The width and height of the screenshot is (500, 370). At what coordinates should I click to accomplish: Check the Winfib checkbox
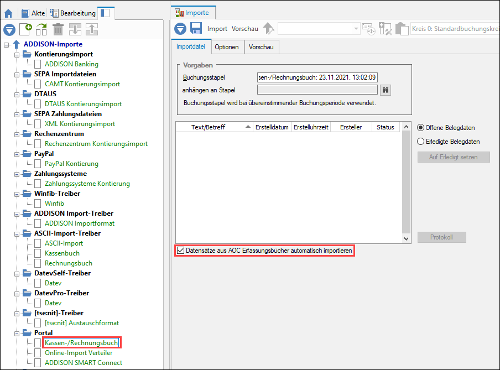click(x=38, y=203)
